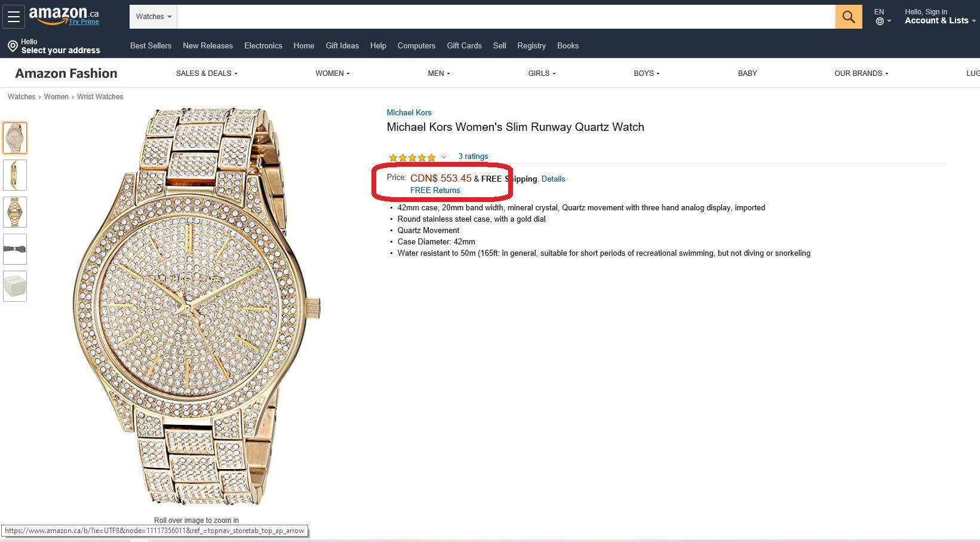Click the Wrist Watches breadcrumb
Viewport: 980px width, 542px height.
pos(100,97)
